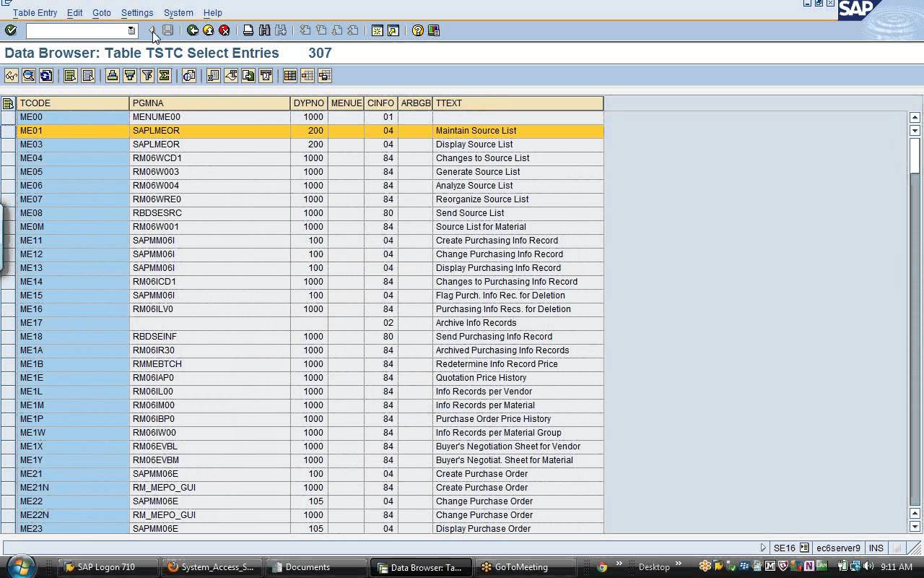
Task: Select the sort ascending toolbar icon
Action: click(x=112, y=75)
